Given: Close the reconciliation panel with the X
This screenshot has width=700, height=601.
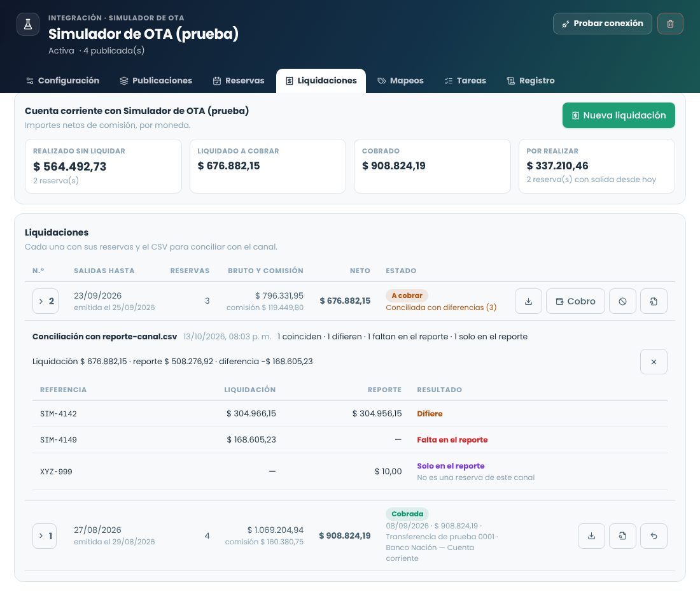Looking at the screenshot, I should [654, 362].
